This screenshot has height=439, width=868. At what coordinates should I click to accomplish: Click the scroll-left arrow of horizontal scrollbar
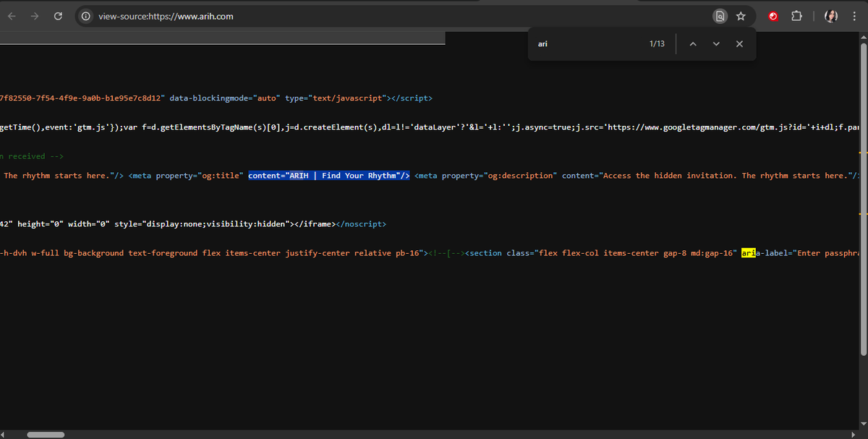4,435
